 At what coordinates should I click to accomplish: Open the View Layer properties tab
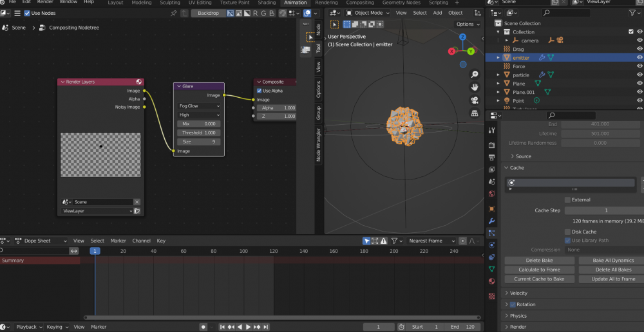coord(491,169)
